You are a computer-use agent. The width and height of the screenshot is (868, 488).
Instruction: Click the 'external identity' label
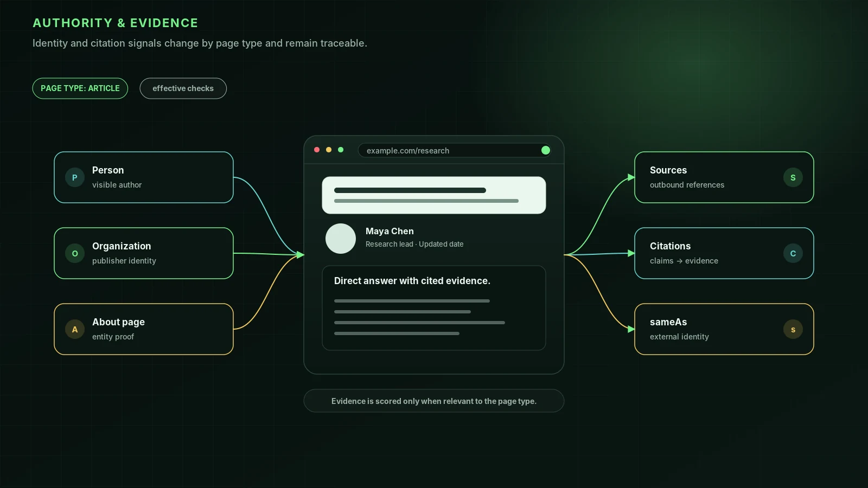pos(679,337)
